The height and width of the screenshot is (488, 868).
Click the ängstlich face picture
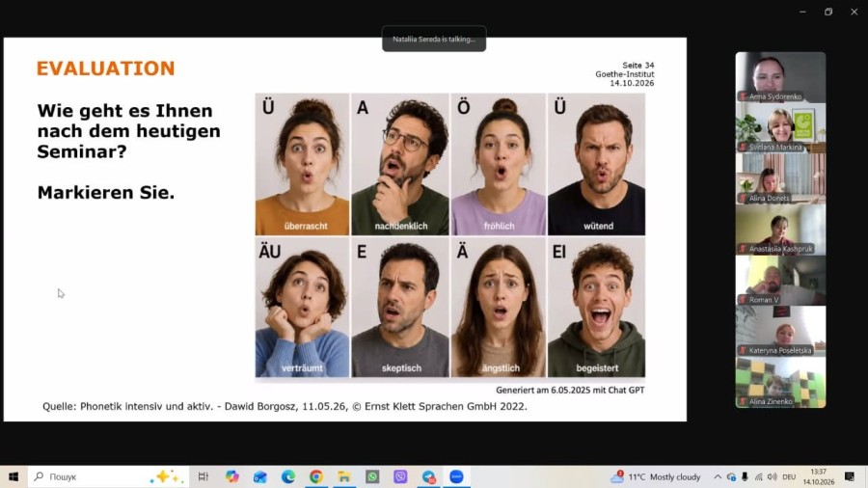[499, 308]
